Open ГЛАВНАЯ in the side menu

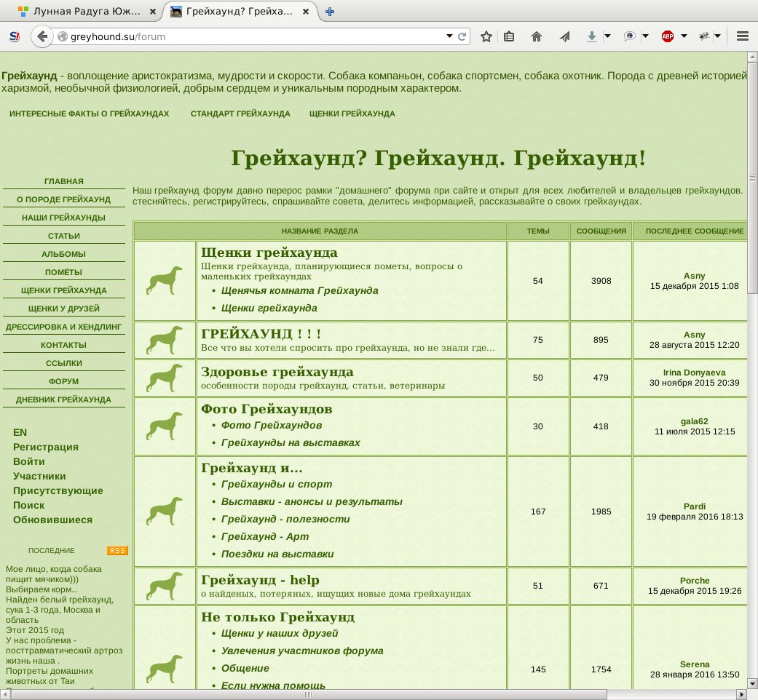(x=64, y=181)
